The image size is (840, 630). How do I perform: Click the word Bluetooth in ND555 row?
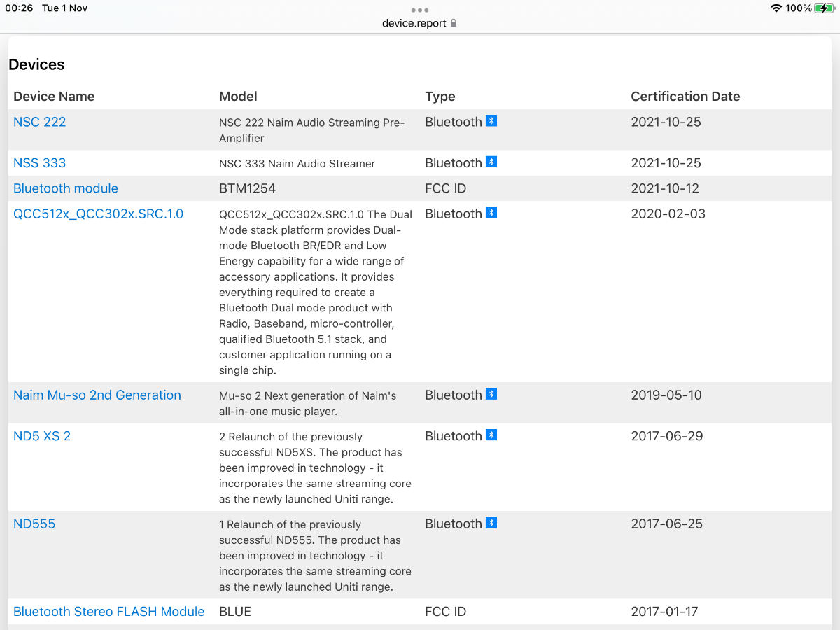[x=454, y=524]
